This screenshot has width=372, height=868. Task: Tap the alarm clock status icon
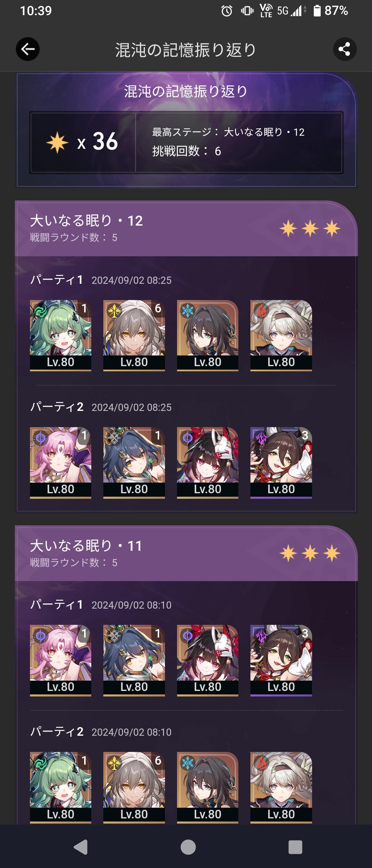point(227,11)
